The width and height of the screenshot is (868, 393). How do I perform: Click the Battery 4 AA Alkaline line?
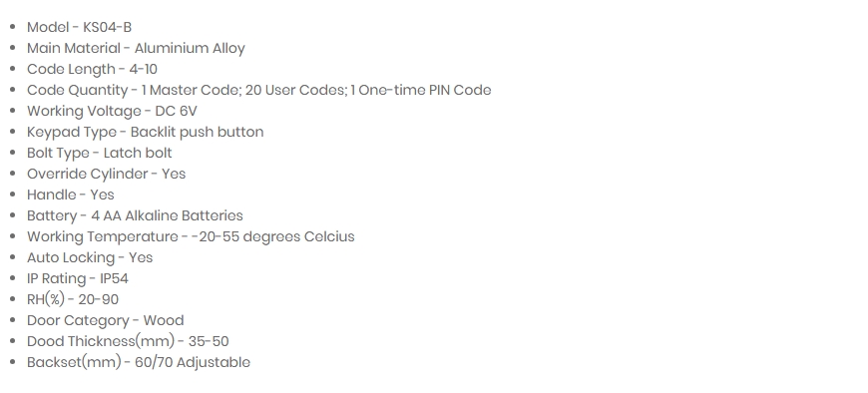coord(135,215)
